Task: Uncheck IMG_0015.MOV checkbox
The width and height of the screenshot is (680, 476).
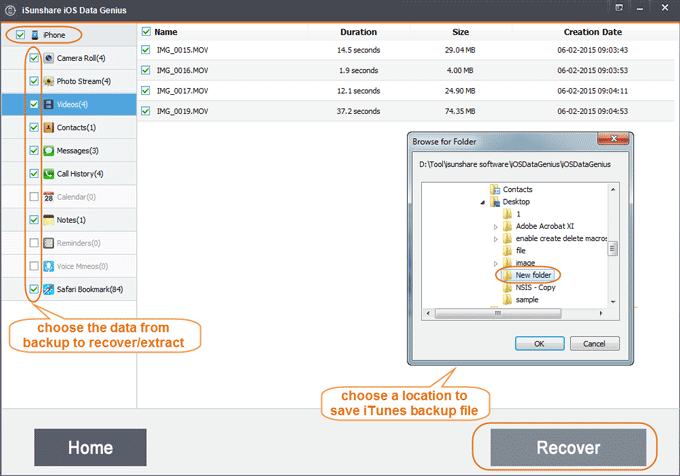Action: point(146,50)
